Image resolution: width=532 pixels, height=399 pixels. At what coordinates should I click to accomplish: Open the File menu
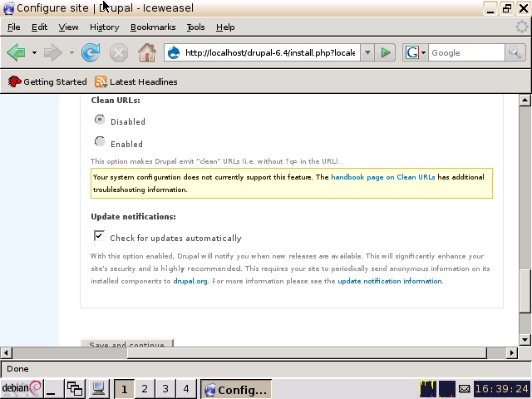[x=14, y=27]
